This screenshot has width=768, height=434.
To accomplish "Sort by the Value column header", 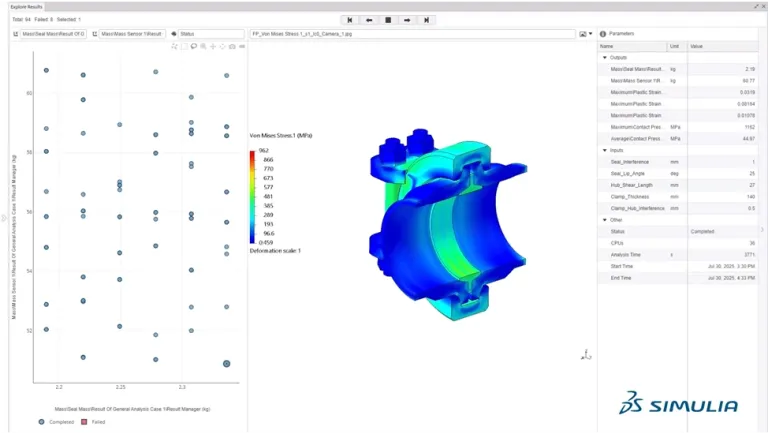I will coord(722,46).
